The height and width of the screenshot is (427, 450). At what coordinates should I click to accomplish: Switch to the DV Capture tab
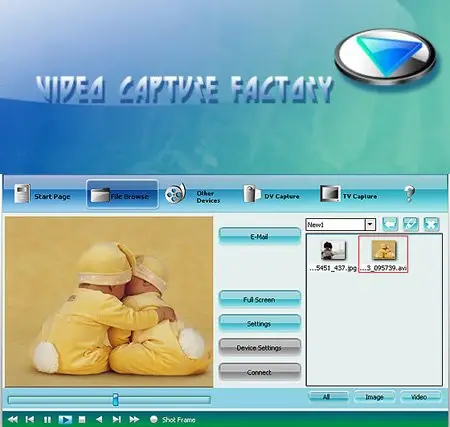(x=271, y=195)
